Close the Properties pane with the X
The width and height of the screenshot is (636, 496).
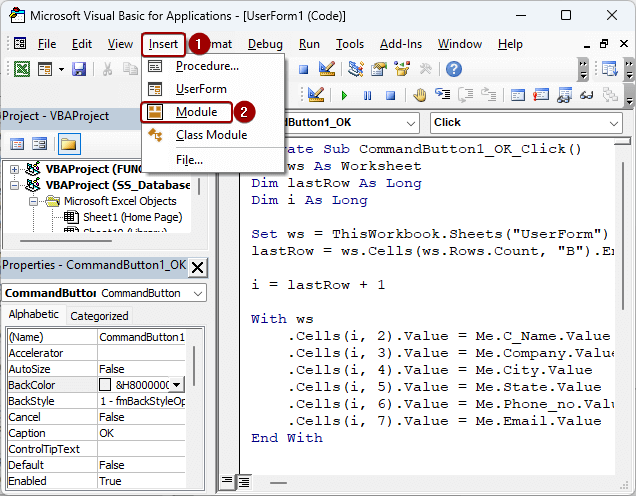click(x=198, y=268)
